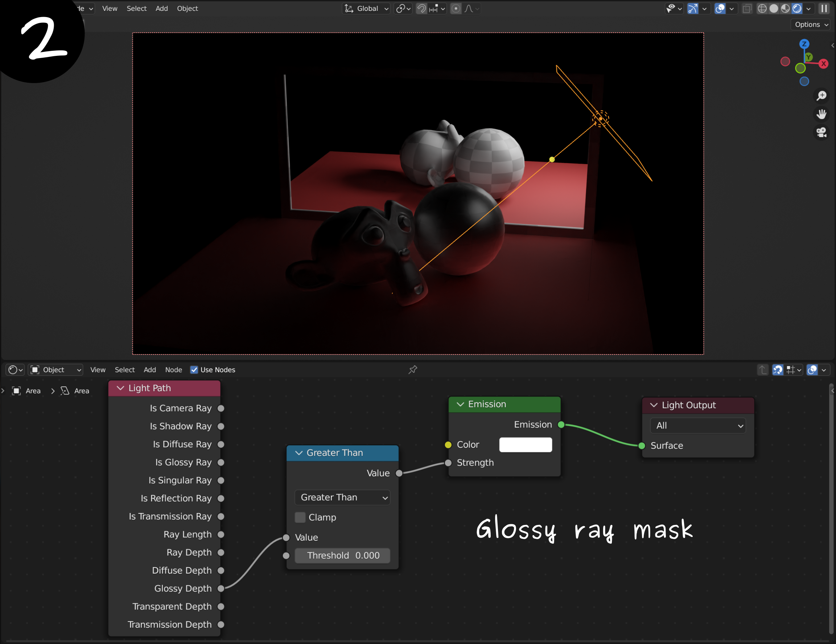
Task: Uncheck Use Nodes checkbox
Action: pyautogui.click(x=194, y=369)
